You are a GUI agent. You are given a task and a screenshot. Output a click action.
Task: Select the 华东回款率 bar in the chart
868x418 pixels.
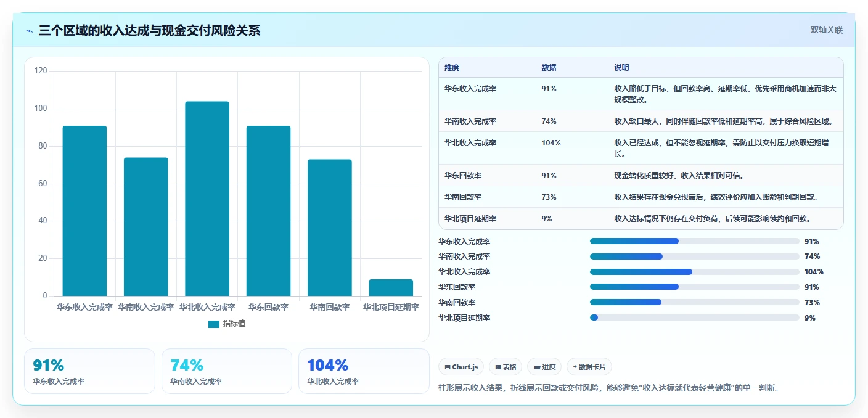click(268, 211)
